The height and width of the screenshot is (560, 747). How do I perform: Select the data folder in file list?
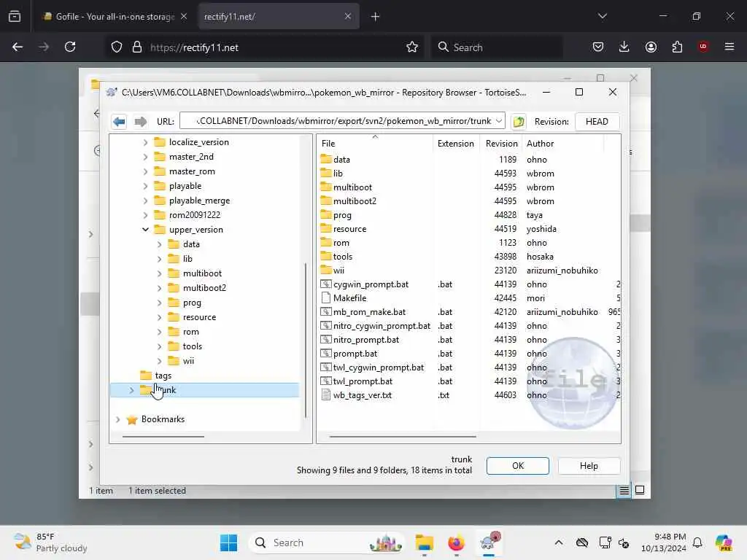[341, 160]
